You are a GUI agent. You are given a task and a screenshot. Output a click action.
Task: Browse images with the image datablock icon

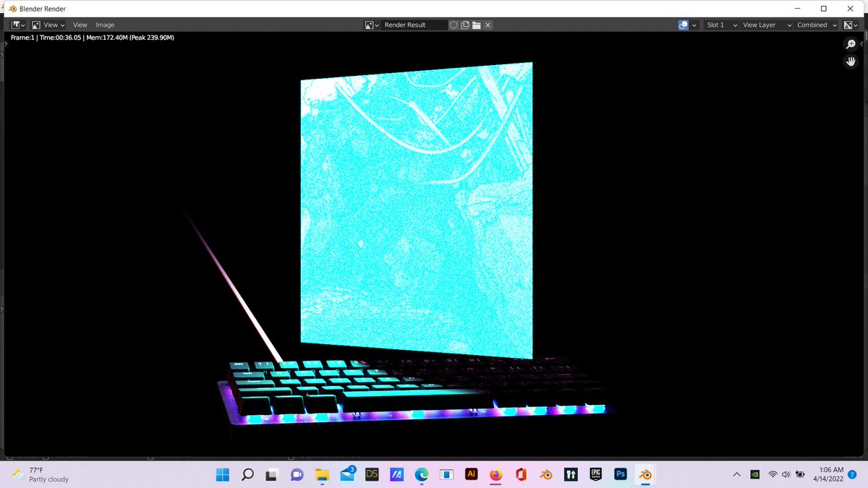click(x=372, y=25)
